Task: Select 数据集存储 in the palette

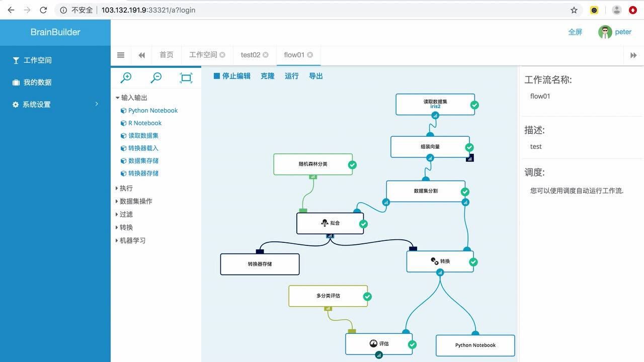Action: click(x=139, y=161)
